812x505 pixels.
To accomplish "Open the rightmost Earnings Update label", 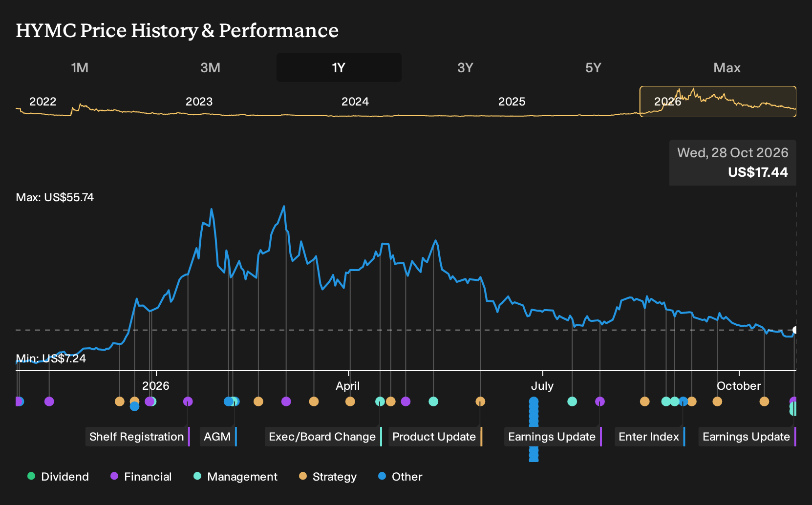I will (x=747, y=437).
